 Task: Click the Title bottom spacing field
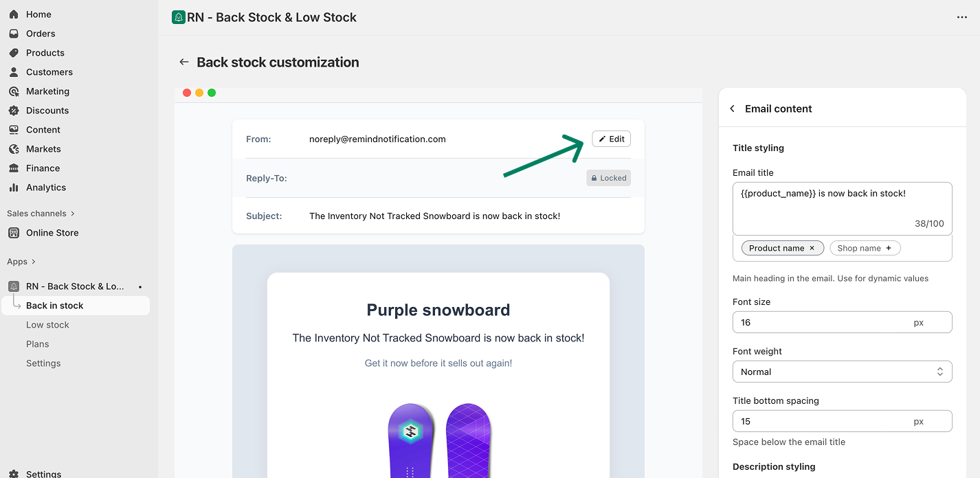click(x=821, y=421)
